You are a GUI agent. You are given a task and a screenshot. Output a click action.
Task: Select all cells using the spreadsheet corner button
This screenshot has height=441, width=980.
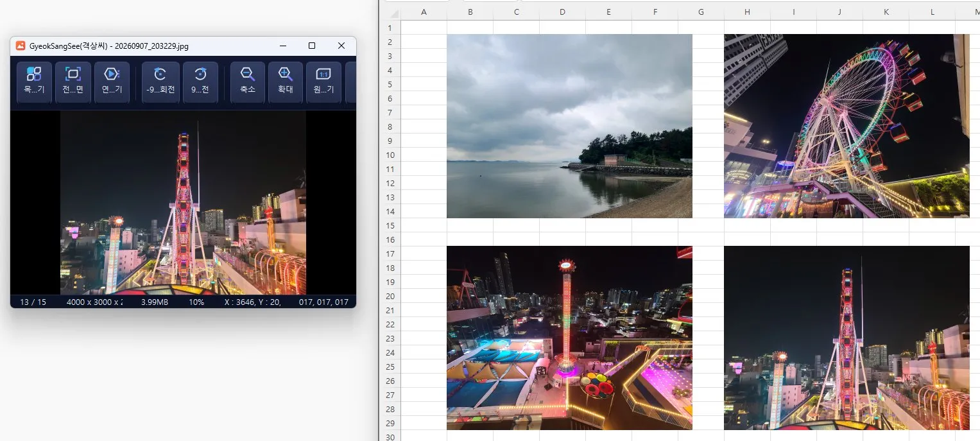coord(393,12)
